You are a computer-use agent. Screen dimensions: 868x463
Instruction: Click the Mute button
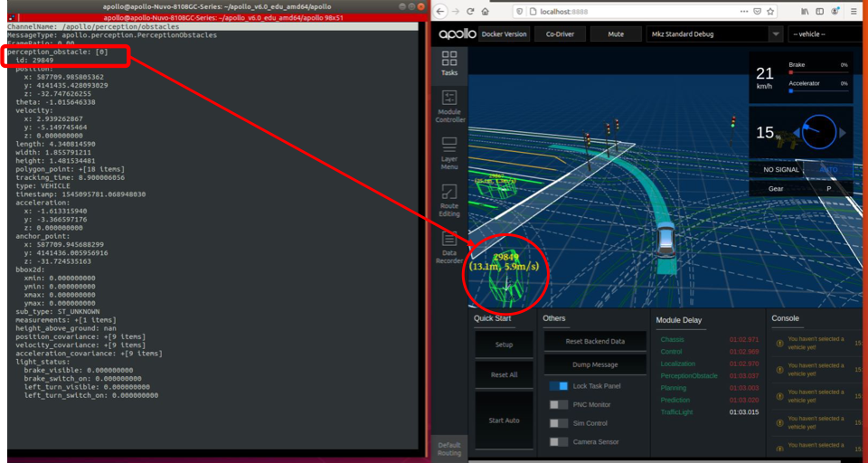click(616, 34)
